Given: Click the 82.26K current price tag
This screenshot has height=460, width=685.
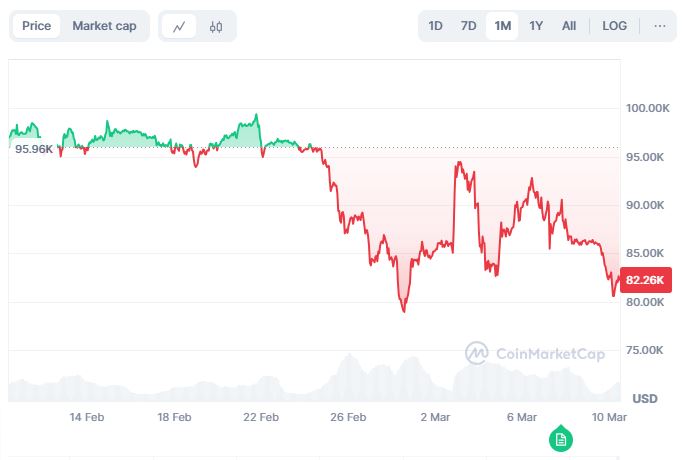Looking at the screenshot, I should pyautogui.click(x=643, y=279).
